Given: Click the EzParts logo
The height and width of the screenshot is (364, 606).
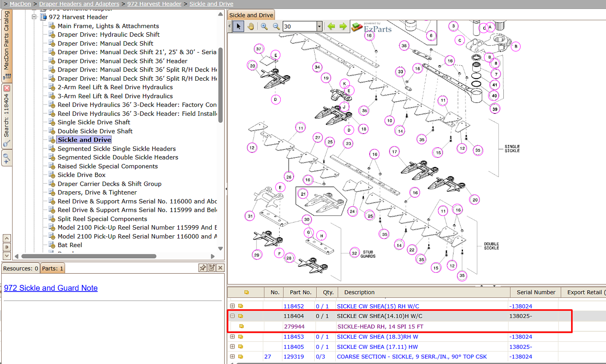Looking at the screenshot, I should (372, 27).
